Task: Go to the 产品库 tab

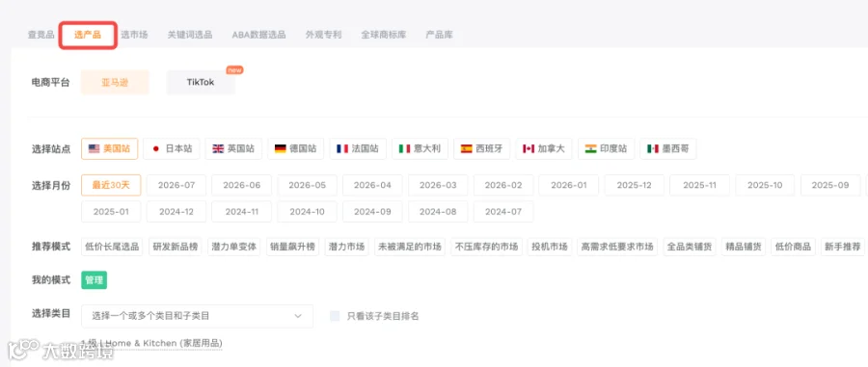Action: coord(439,35)
